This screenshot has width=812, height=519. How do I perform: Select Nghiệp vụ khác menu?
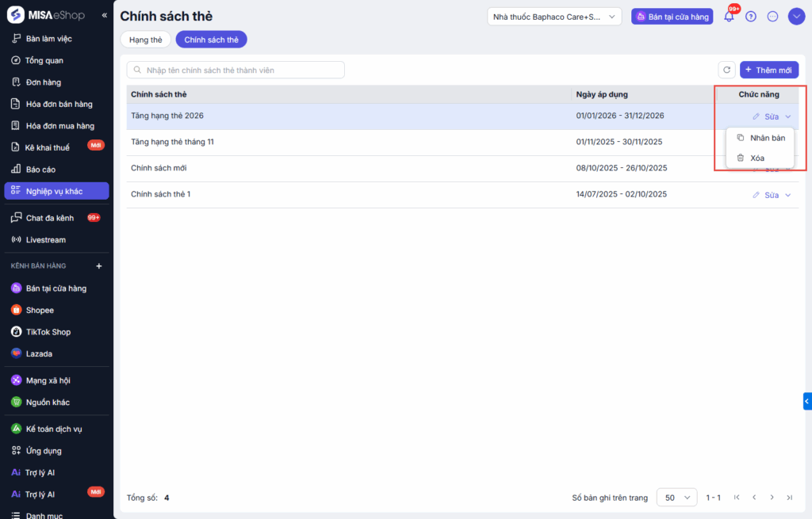(x=56, y=191)
